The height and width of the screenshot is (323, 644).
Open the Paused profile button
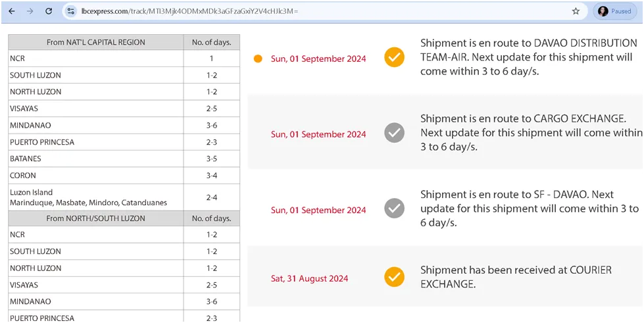tap(614, 11)
